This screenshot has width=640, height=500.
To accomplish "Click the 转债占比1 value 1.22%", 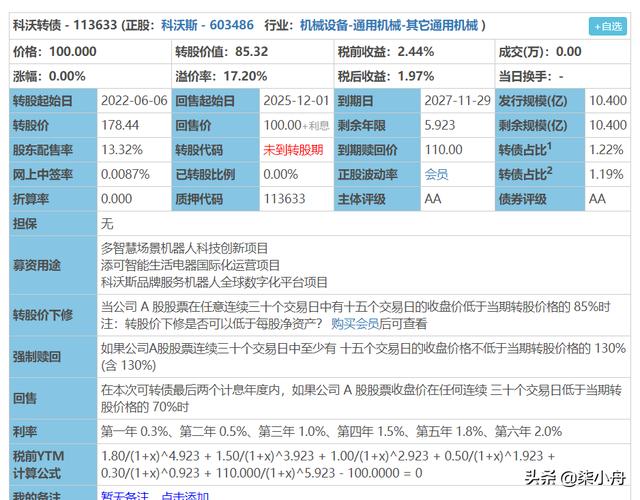I will 606,150.
